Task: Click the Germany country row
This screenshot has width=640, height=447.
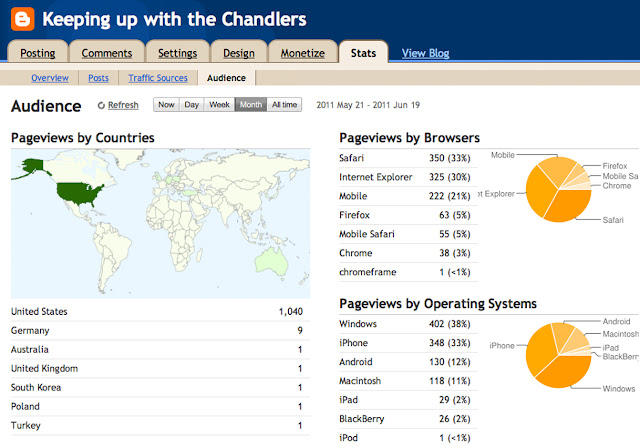Action: pyautogui.click(x=160, y=331)
